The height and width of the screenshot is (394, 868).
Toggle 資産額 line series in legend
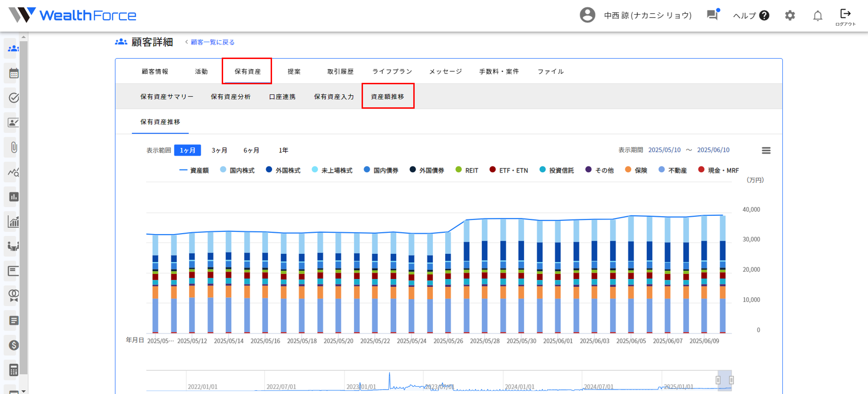tap(194, 170)
